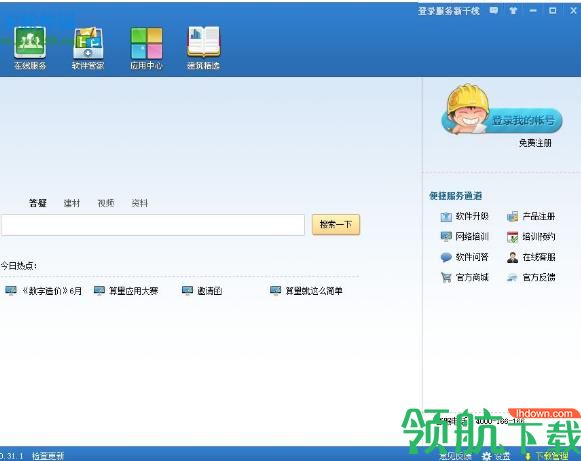Click the 官方反馈 feedback icon

[512, 277]
